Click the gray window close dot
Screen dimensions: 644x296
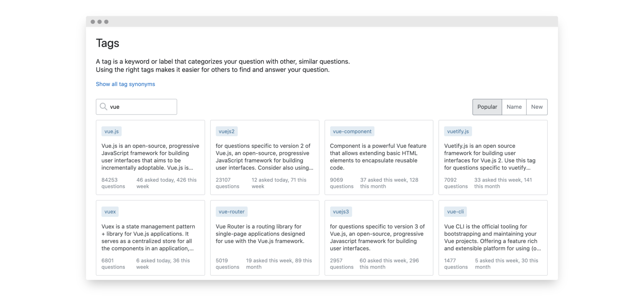coord(93,22)
